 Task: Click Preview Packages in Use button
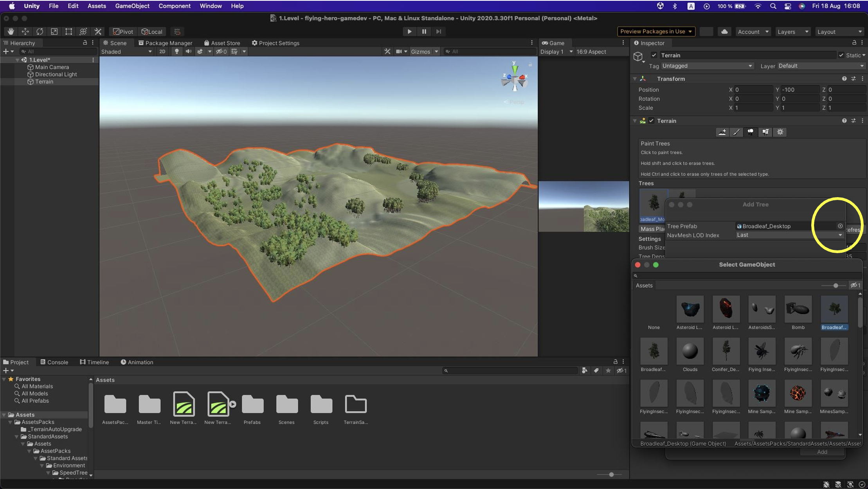point(656,31)
